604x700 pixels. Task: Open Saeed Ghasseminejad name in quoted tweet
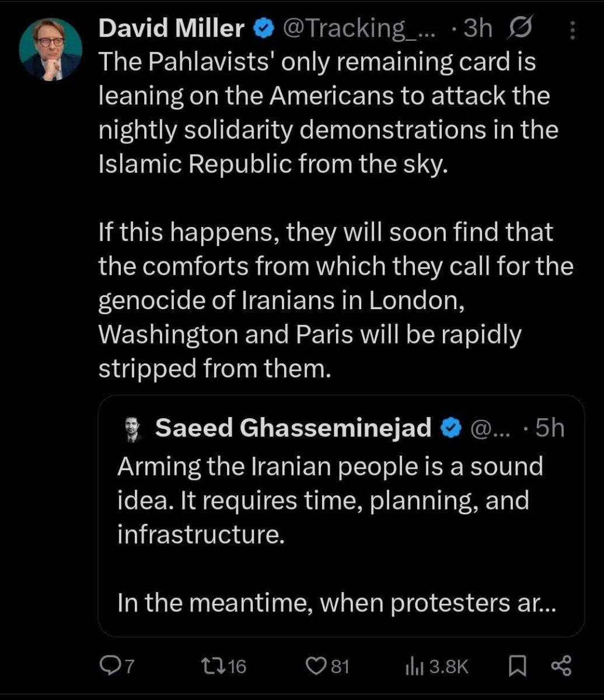[x=294, y=429]
